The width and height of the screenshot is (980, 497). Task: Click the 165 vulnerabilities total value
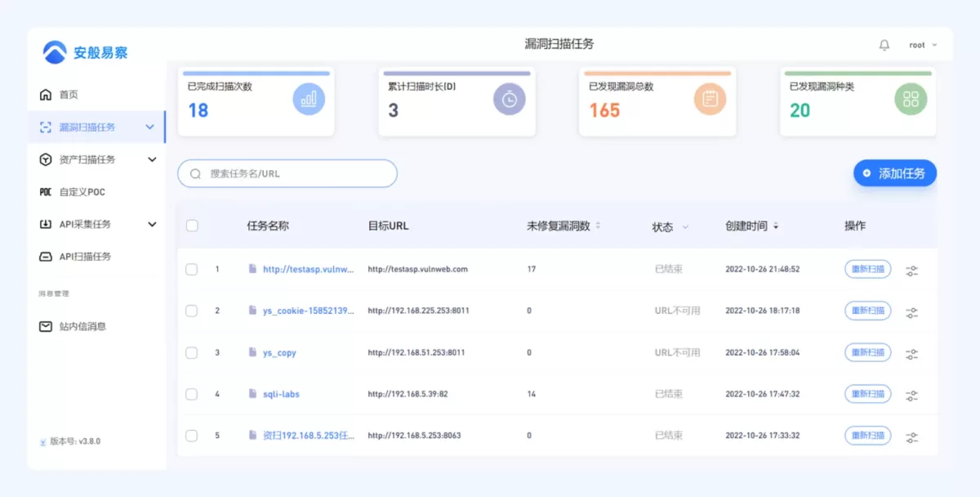click(x=604, y=110)
